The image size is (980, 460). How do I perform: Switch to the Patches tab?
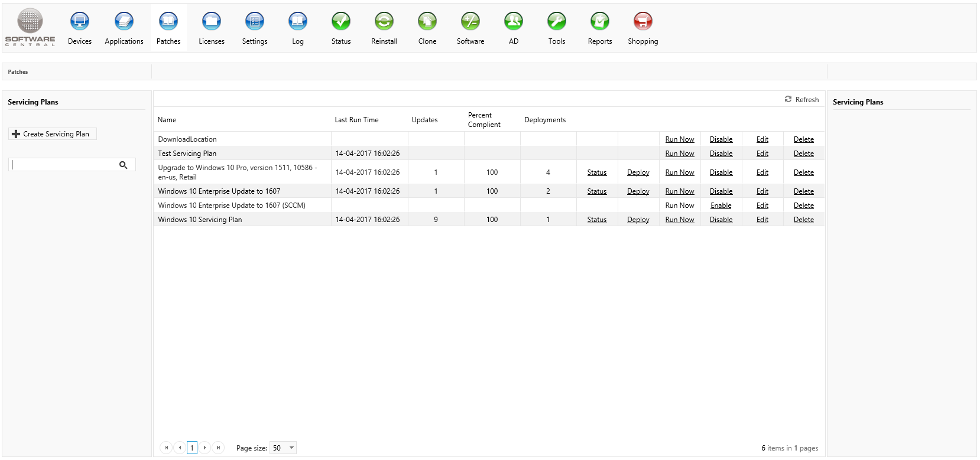[x=168, y=28]
